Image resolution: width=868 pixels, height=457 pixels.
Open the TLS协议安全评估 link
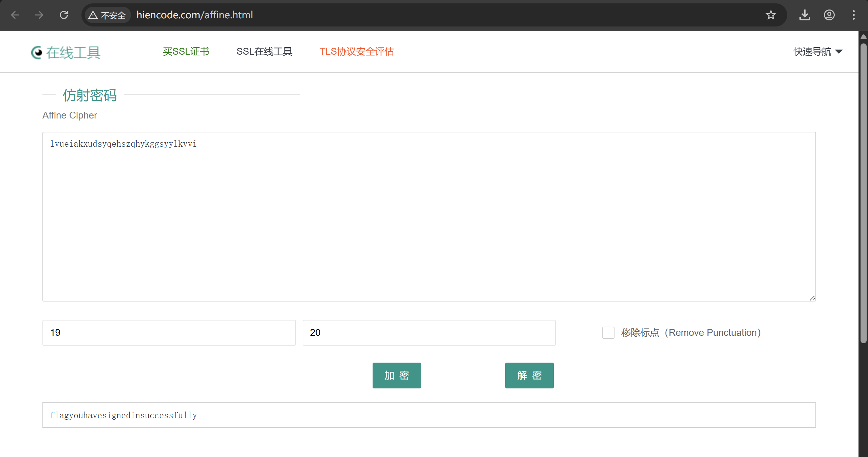coord(357,52)
